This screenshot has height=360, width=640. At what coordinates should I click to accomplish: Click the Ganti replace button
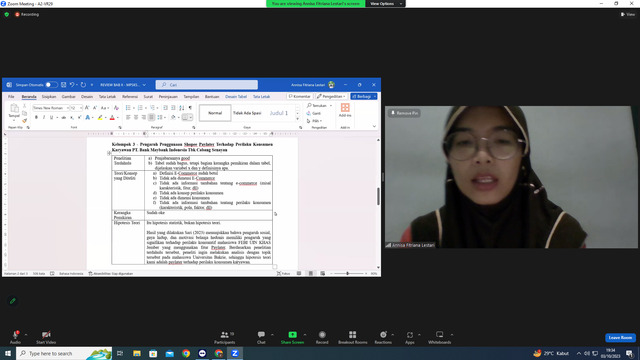(314, 113)
